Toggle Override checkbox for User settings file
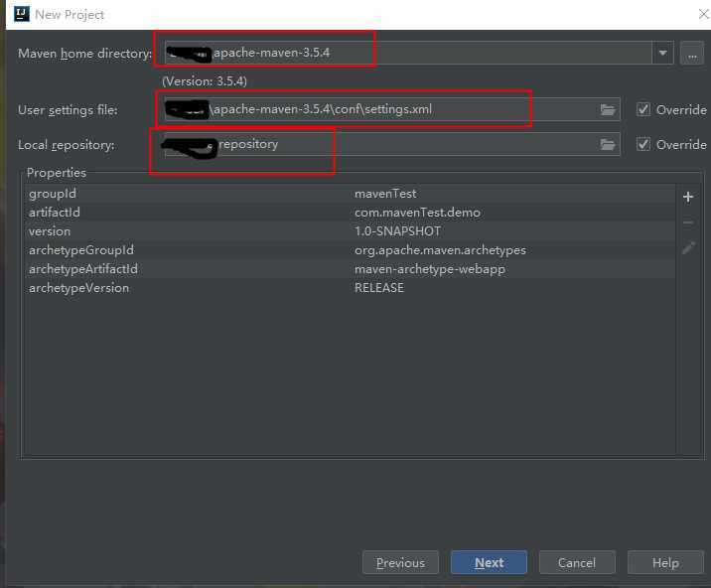This screenshot has width=711, height=588. point(643,109)
